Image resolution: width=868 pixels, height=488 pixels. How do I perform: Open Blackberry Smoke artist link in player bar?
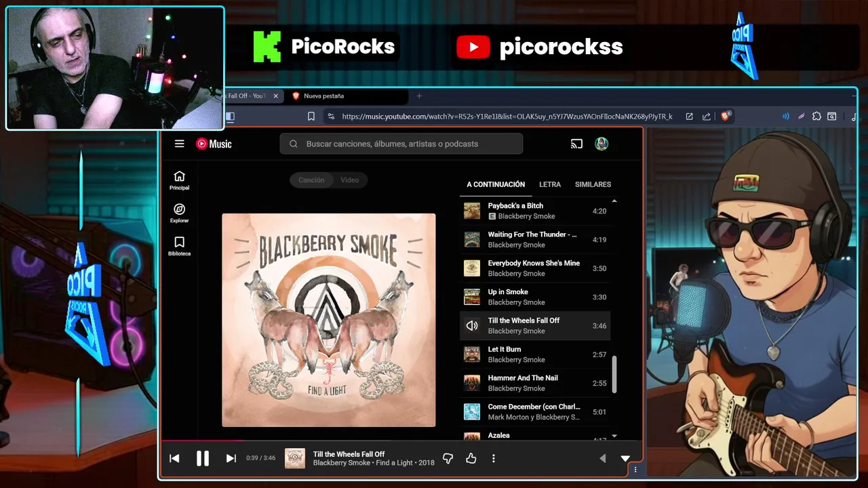tap(342, 463)
